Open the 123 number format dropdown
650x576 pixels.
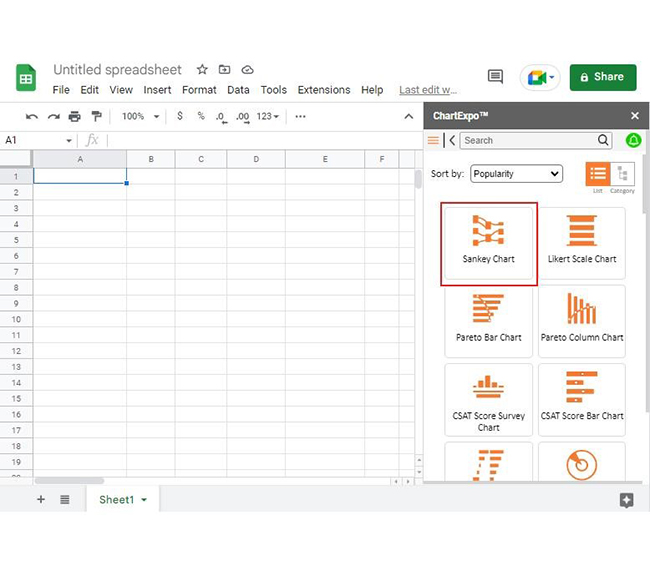click(268, 117)
